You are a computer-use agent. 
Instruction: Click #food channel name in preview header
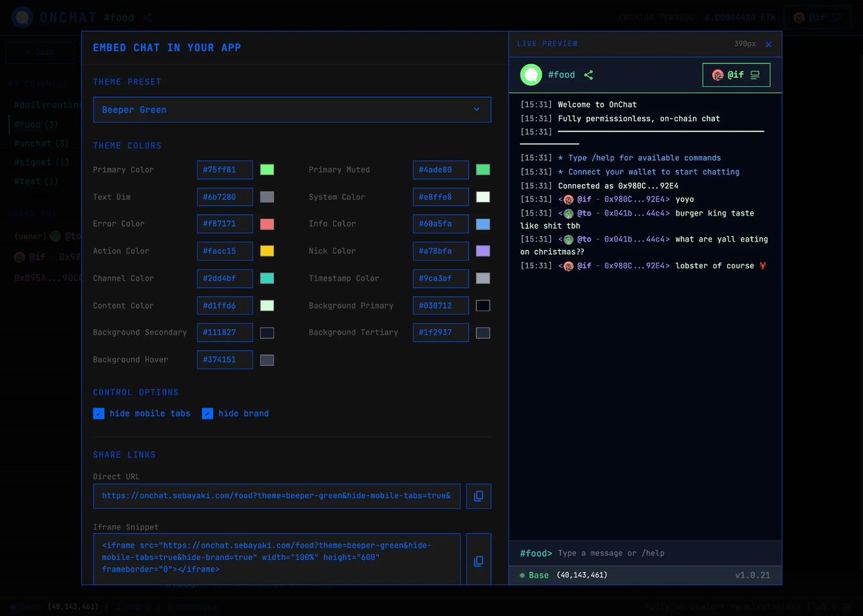(562, 75)
